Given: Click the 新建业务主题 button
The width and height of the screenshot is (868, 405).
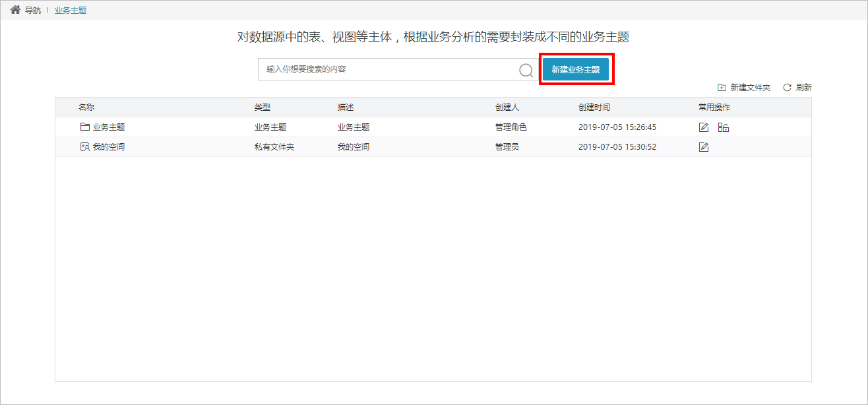Looking at the screenshot, I should click(x=576, y=69).
